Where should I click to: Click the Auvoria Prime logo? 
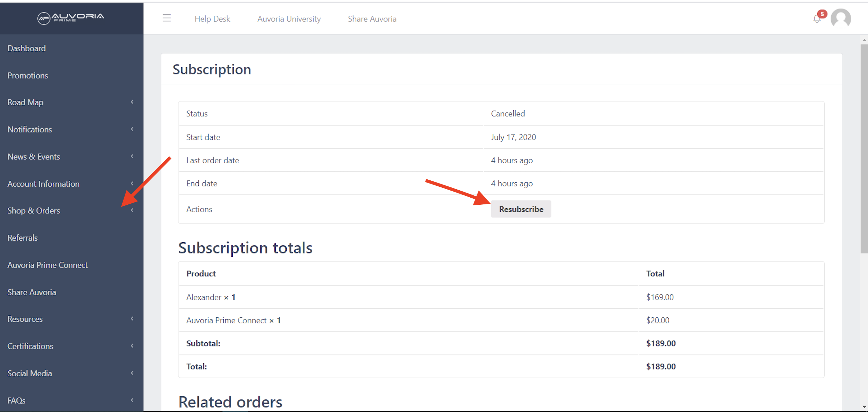tap(71, 18)
